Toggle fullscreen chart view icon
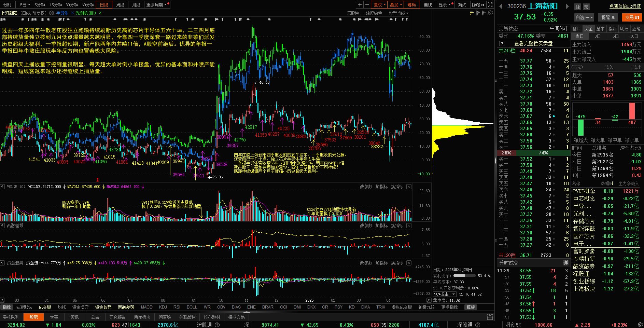The height and width of the screenshot is (328, 644). pyautogui.click(x=490, y=5)
